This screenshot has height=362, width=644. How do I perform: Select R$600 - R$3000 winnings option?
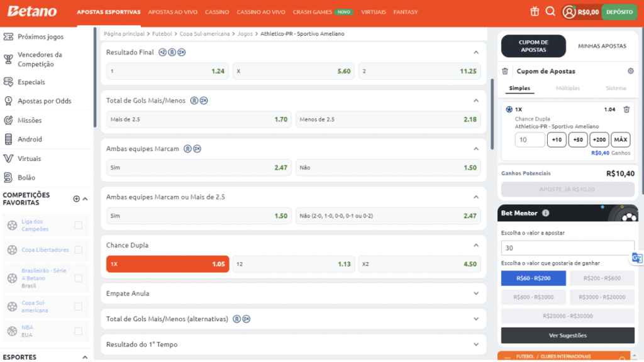coord(533,297)
